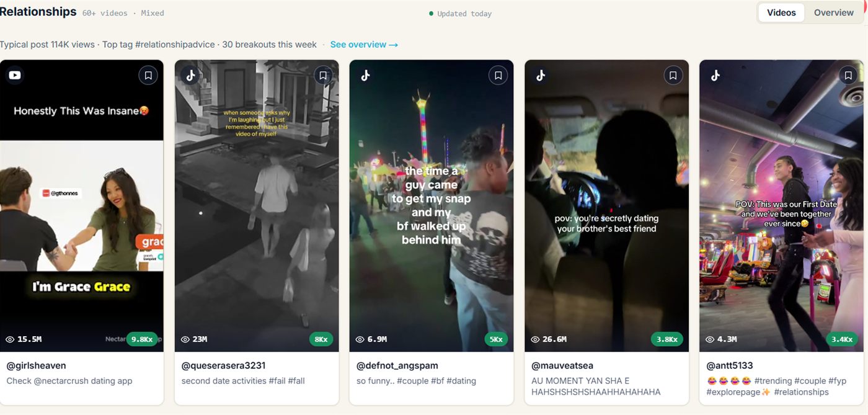
Task: Click TikTok icon on @queserasera3231 card
Action: [x=190, y=75]
